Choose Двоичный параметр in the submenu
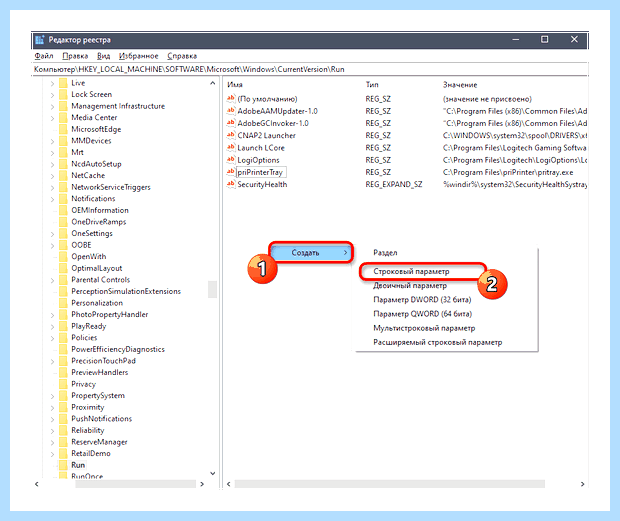 410,285
